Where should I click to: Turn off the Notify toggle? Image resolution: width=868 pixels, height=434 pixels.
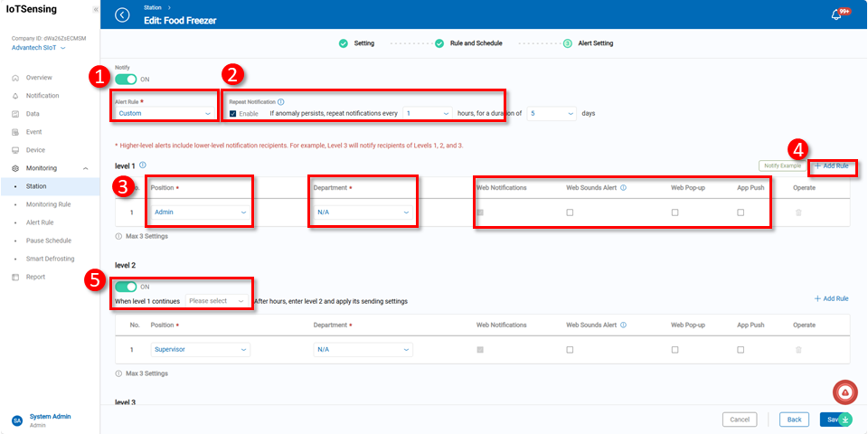(x=126, y=80)
